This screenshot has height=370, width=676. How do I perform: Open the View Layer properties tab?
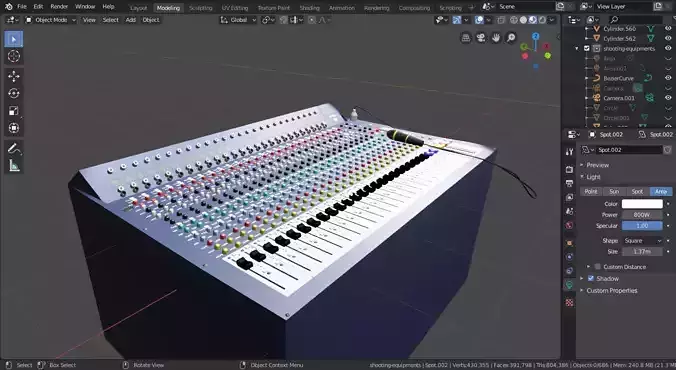(570, 198)
